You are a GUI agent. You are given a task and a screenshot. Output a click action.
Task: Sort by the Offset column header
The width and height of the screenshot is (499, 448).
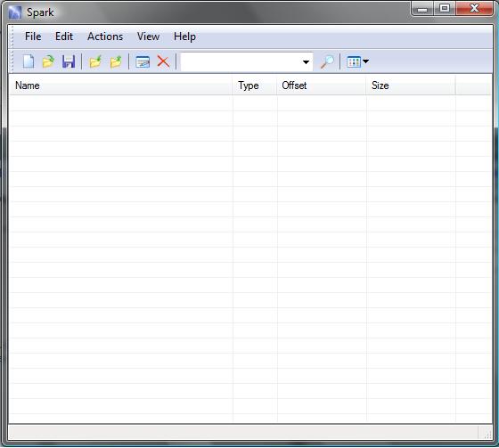322,86
